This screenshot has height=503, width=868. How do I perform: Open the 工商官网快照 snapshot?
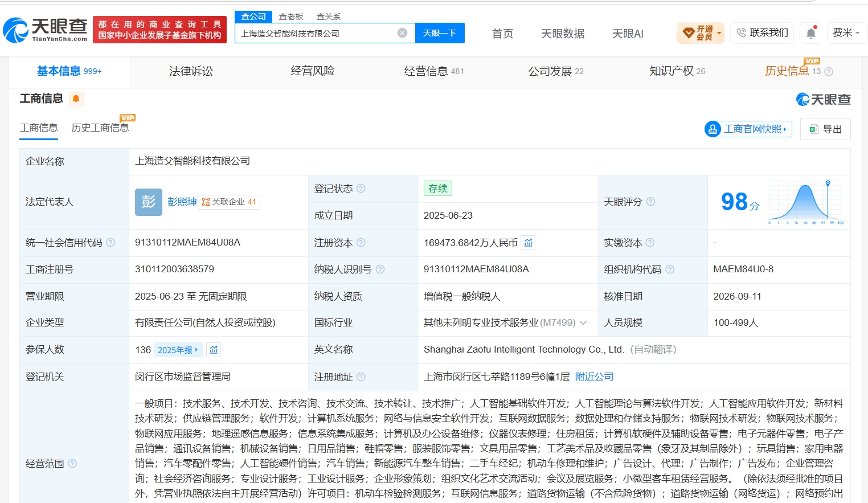click(748, 129)
